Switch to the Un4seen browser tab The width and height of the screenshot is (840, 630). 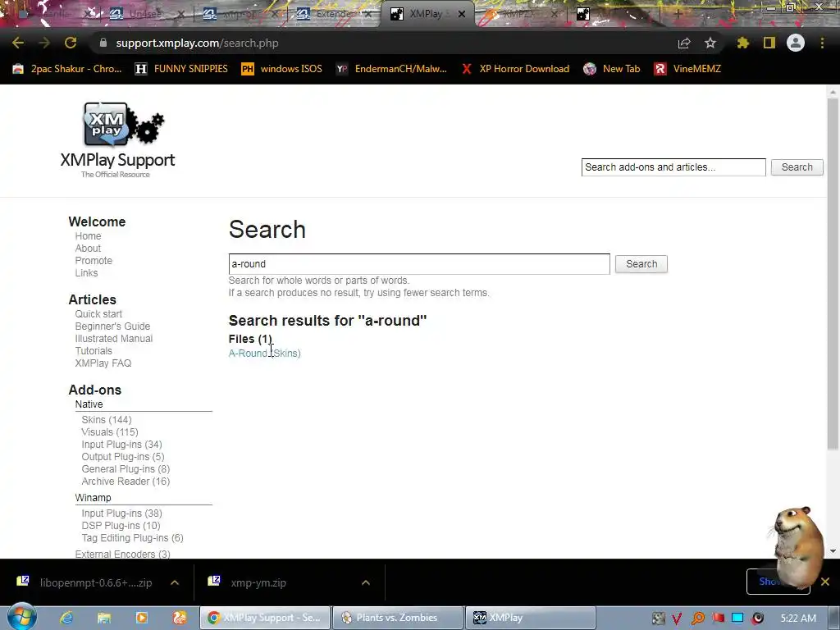(x=146, y=14)
